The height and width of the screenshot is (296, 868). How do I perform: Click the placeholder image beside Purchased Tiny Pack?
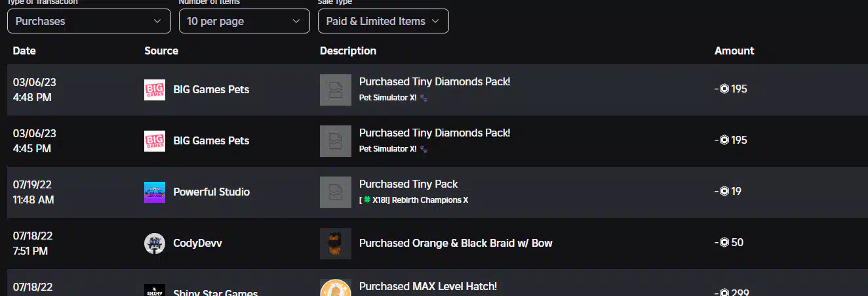336,192
